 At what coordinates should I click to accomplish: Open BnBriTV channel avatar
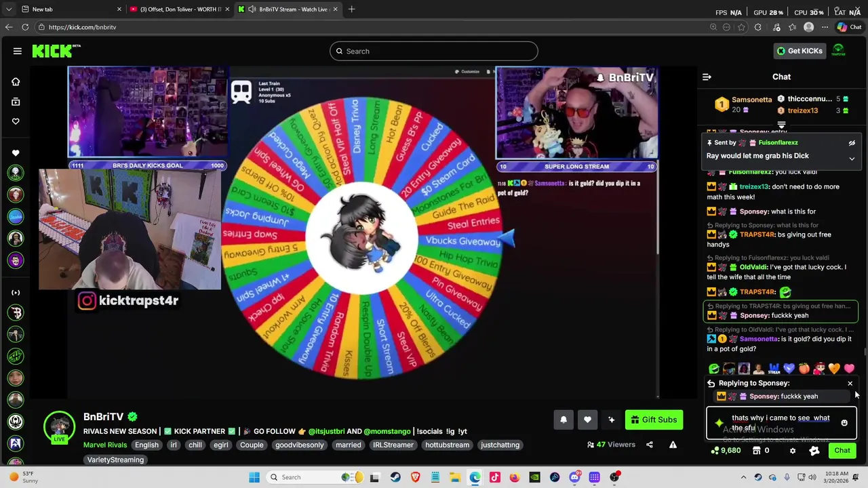pyautogui.click(x=60, y=427)
